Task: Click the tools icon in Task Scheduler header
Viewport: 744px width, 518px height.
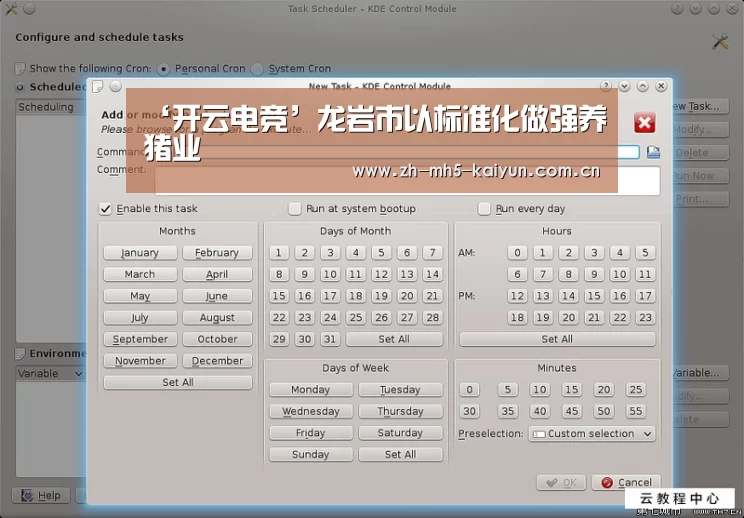Action: [x=720, y=41]
